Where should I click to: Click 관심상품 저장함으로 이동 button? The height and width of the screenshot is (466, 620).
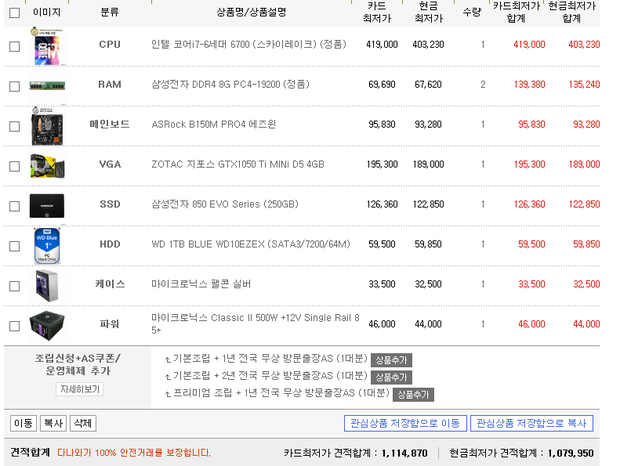(x=405, y=423)
